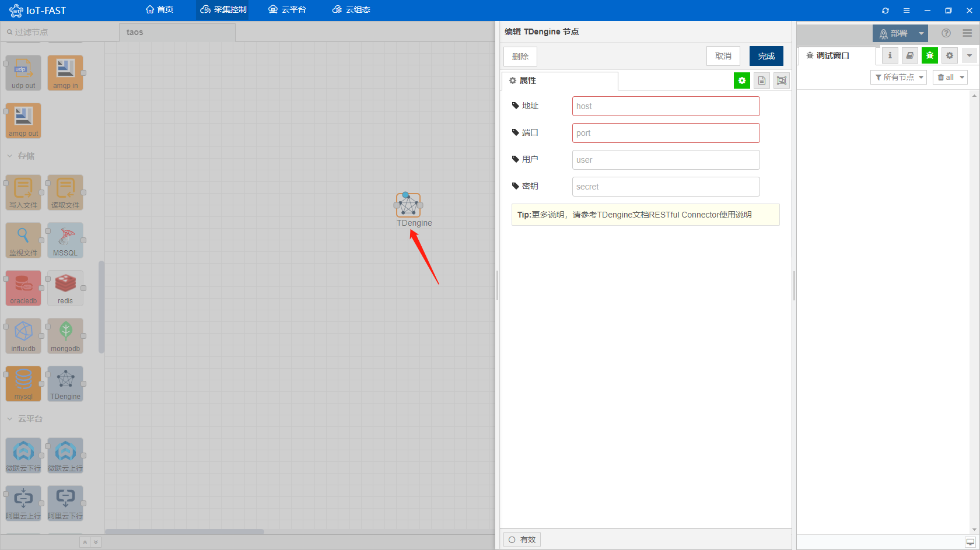This screenshot has width=980, height=550.
Task: Select the MSSQL node
Action: (65, 240)
